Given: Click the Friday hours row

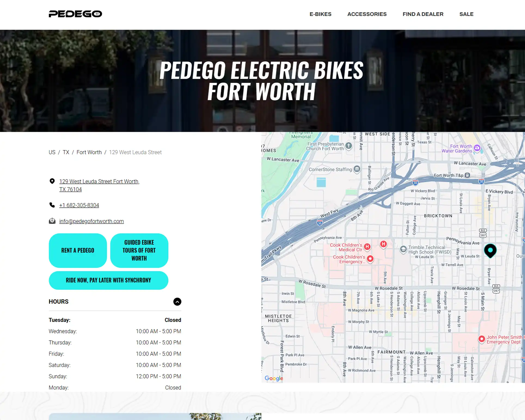Looking at the screenshot, I should [x=115, y=354].
